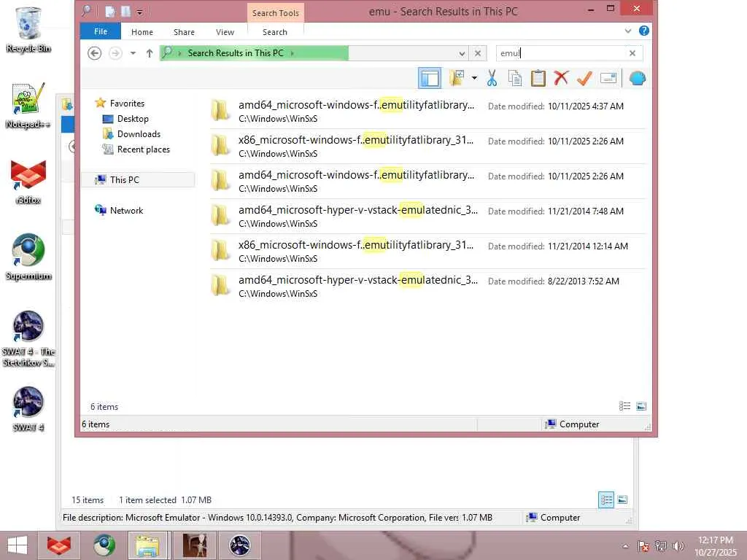Open the Start button on the taskbar
The width and height of the screenshot is (747, 560).
(x=18, y=545)
